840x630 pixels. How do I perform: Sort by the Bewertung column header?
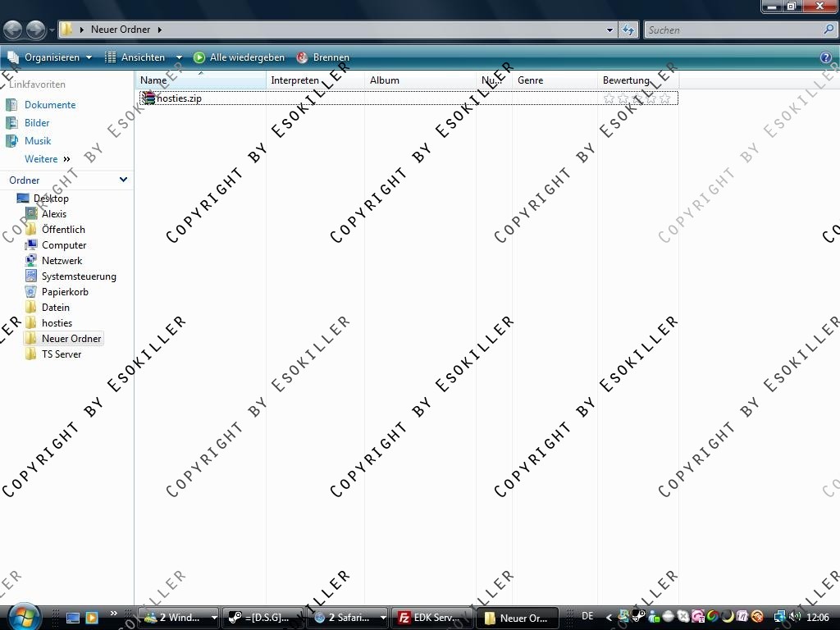pyautogui.click(x=638, y=80)
